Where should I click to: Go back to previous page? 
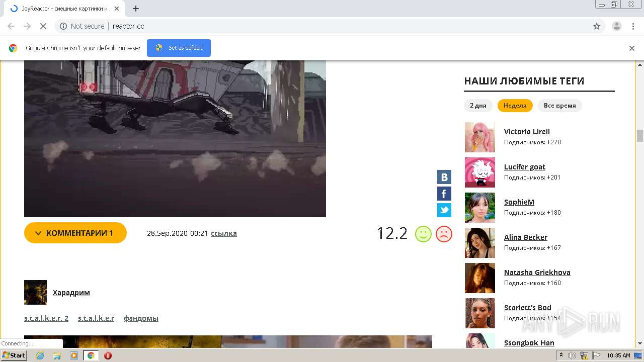pos(11,26)
